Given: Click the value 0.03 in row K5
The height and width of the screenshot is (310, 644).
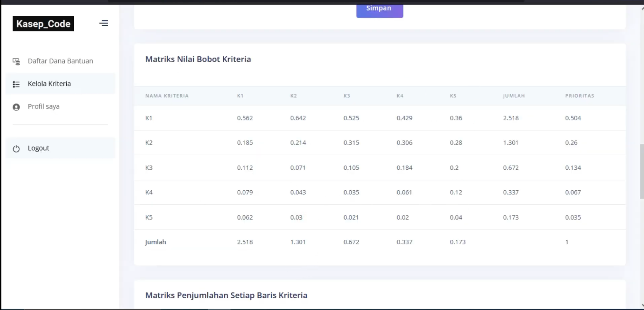Looking at the screenshot, I should [296, 217].
